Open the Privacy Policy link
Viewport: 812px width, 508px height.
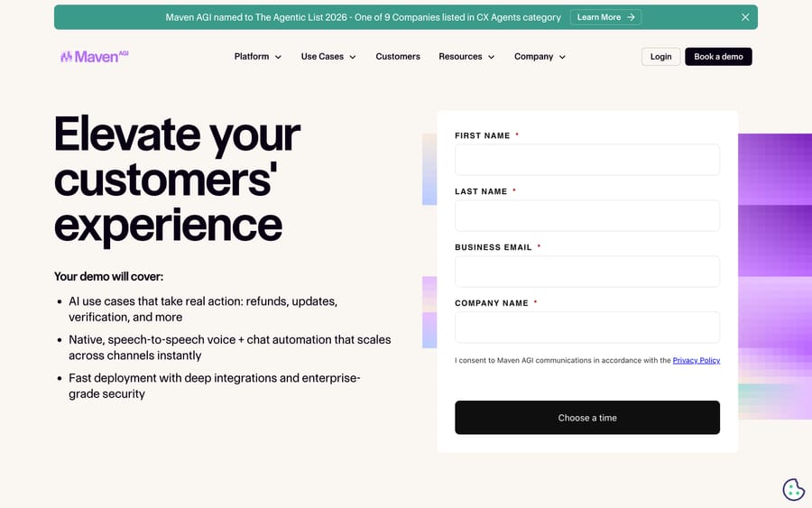click(x=696, y=360)
